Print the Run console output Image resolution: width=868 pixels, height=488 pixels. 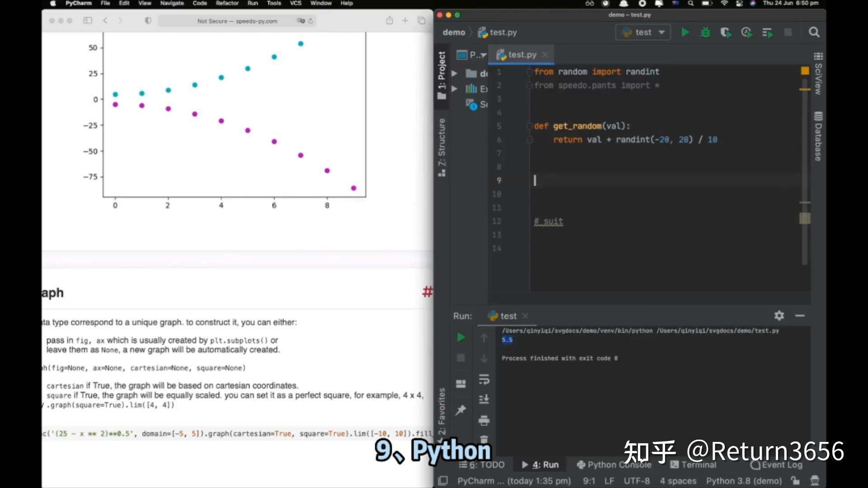(x=484, y=421)
